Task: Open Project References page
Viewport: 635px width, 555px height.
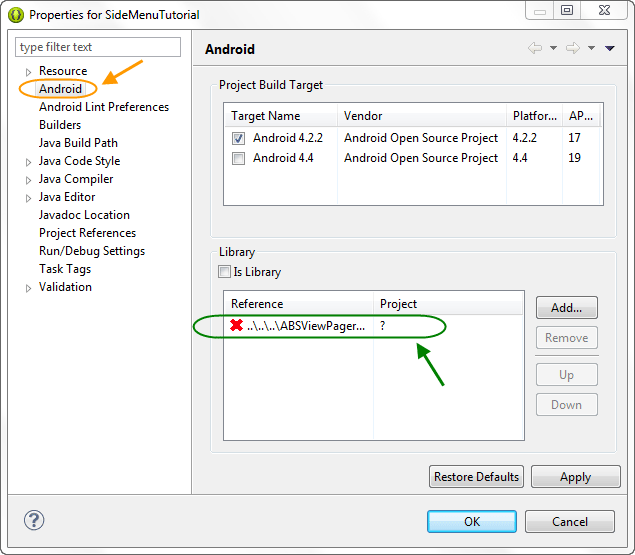Action: (x=87, y=233)
